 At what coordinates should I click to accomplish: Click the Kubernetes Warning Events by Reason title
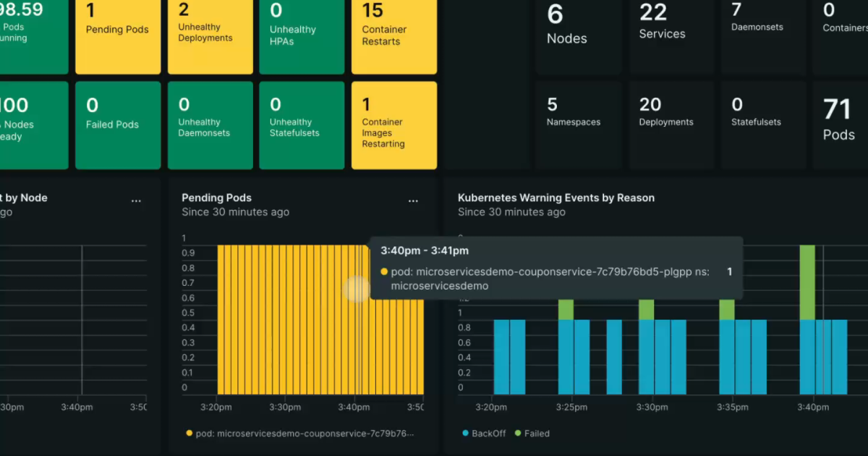coord(556,198)
